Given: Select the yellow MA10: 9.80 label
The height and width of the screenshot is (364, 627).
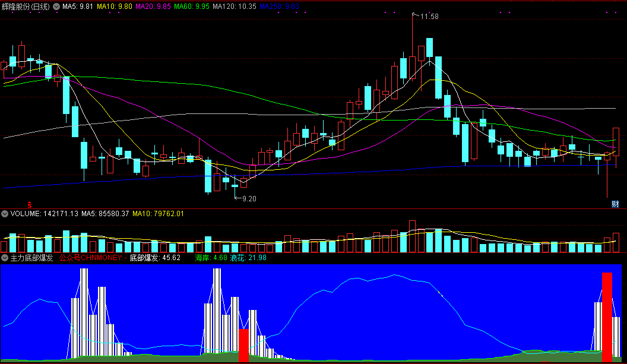Looking at the screenshot, I should [115, 7].
